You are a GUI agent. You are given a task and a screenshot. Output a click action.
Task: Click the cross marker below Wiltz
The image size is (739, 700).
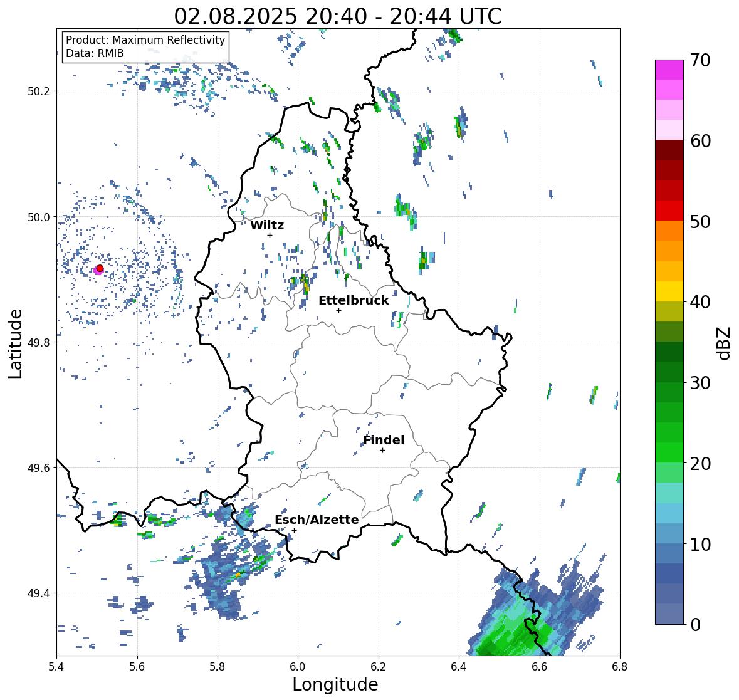270,235
